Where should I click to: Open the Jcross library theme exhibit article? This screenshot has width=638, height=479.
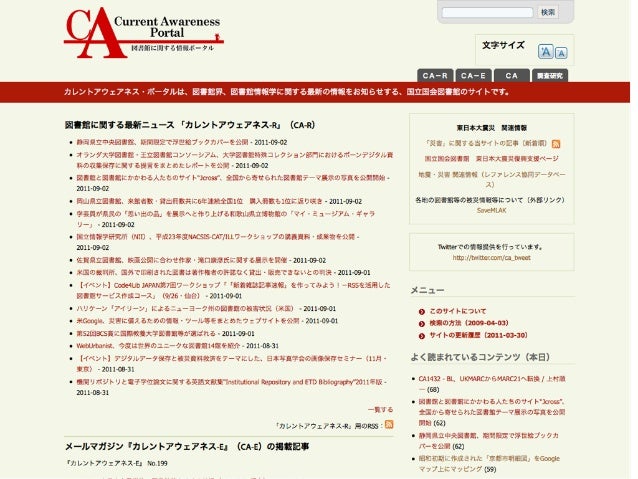coord(232,178)
